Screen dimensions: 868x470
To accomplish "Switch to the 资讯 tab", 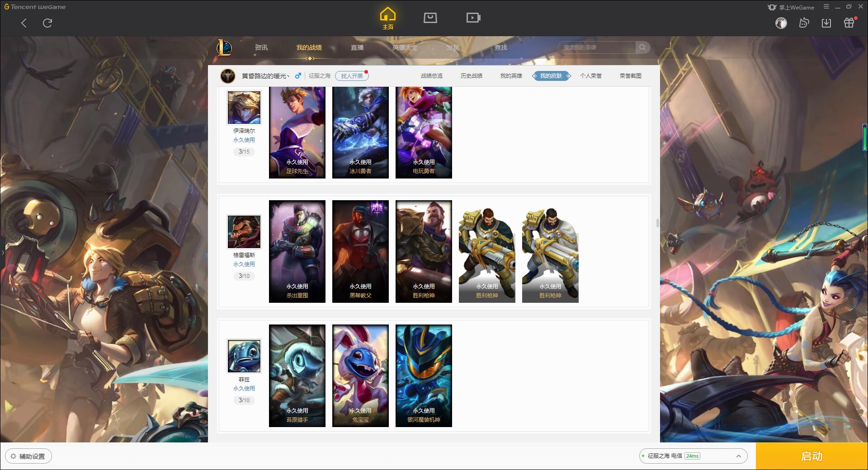I will point(261,47).
